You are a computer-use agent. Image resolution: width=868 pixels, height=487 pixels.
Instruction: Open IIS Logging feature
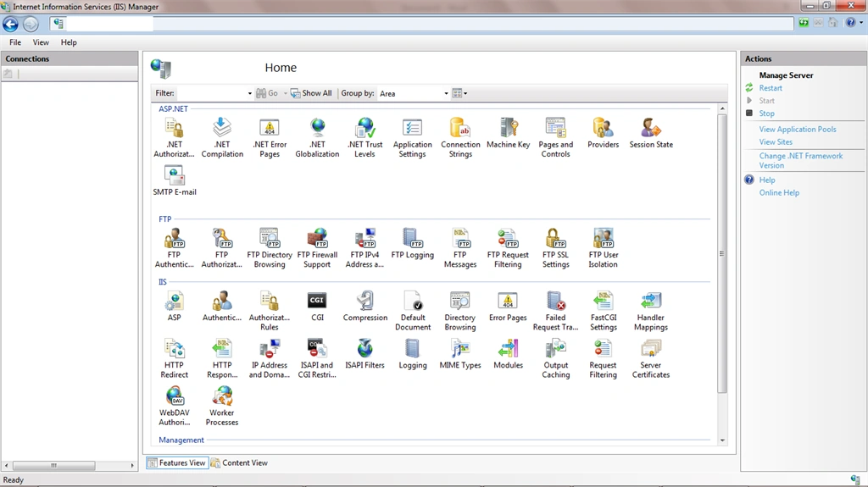[413, 354]
